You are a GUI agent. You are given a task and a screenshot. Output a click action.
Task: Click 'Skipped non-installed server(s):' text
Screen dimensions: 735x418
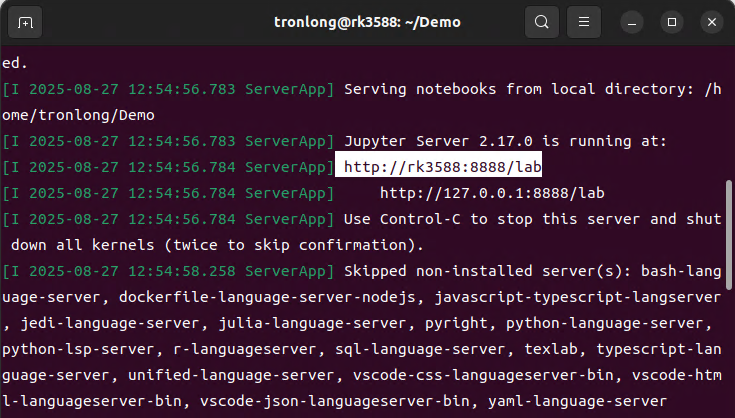point(488,271)
